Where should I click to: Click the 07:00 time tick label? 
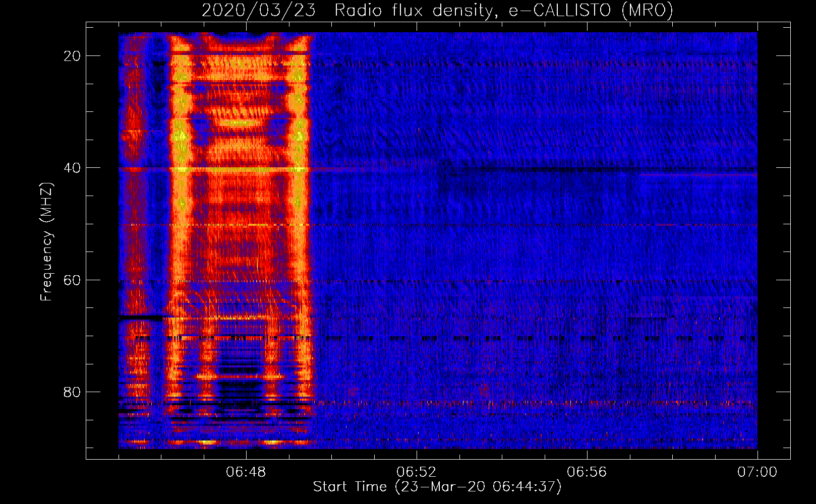click(x=757, y=472)
